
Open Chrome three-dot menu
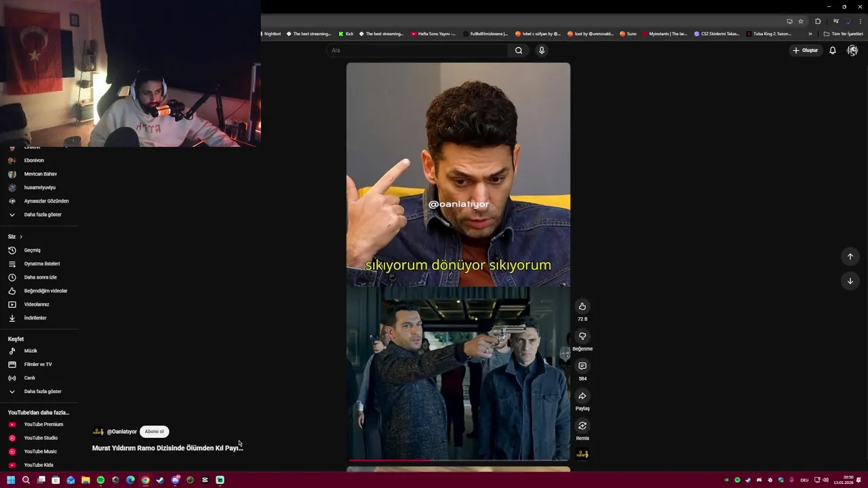(x=860, y=21)
